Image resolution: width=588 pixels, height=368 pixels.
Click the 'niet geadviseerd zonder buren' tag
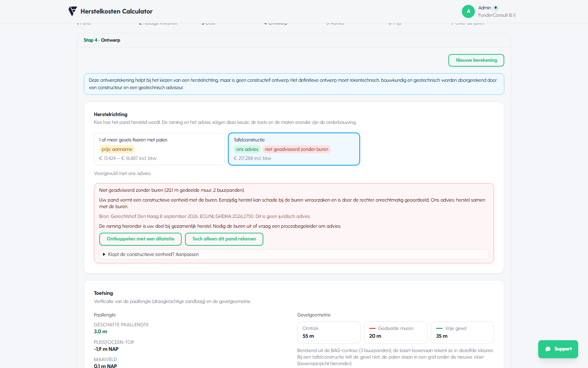[x=296, y=149]
